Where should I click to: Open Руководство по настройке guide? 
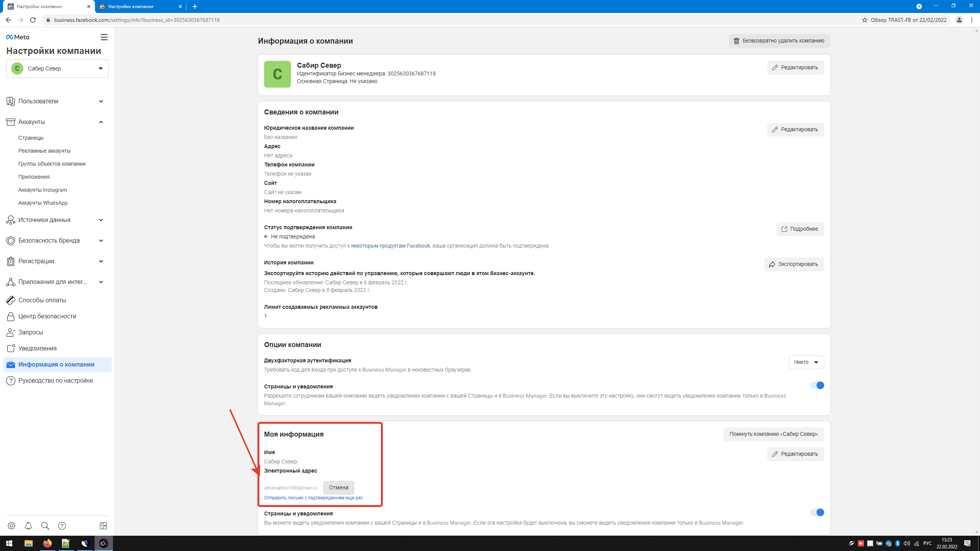click(57, 381)
